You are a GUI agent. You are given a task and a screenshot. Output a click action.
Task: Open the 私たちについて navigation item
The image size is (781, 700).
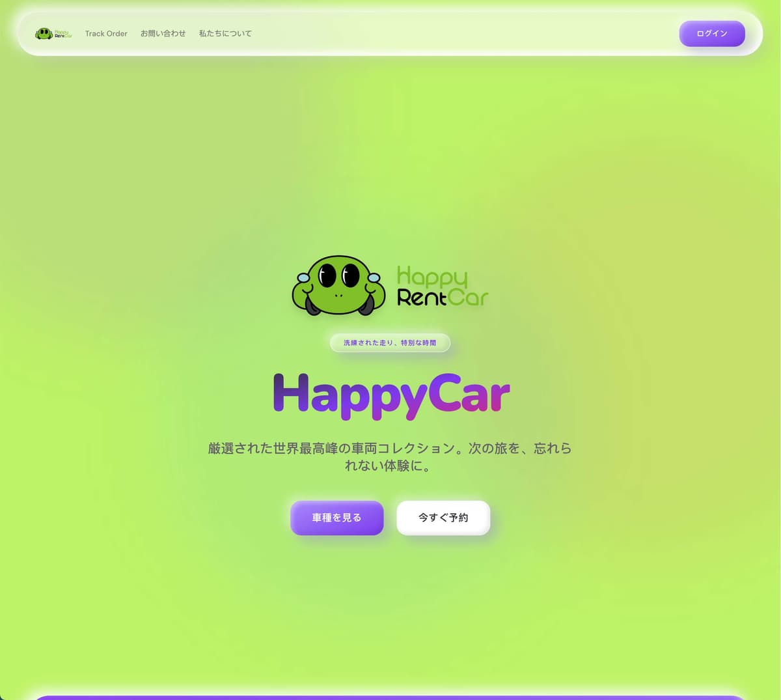pos(225,33)
